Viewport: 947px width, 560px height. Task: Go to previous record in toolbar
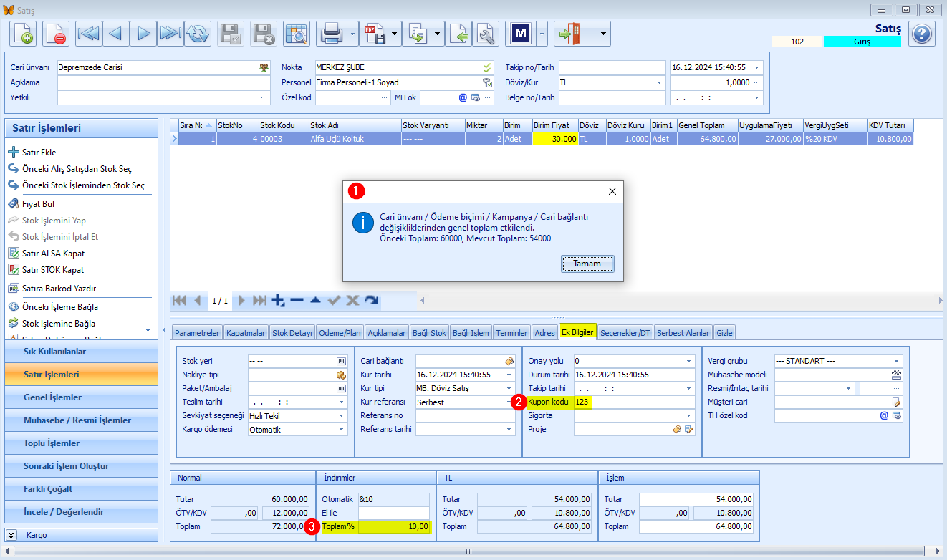point(116,33)
